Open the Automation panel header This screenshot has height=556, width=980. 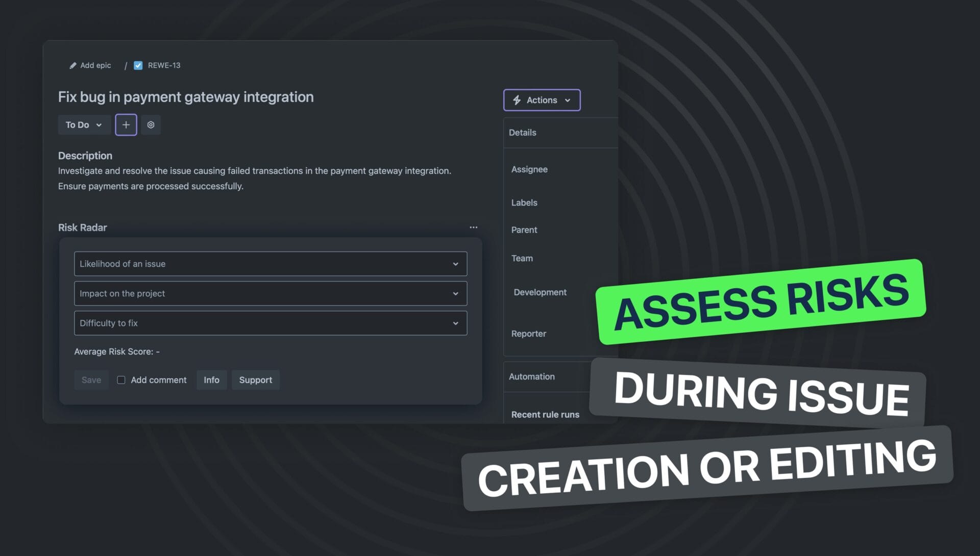tap(531, 376)
